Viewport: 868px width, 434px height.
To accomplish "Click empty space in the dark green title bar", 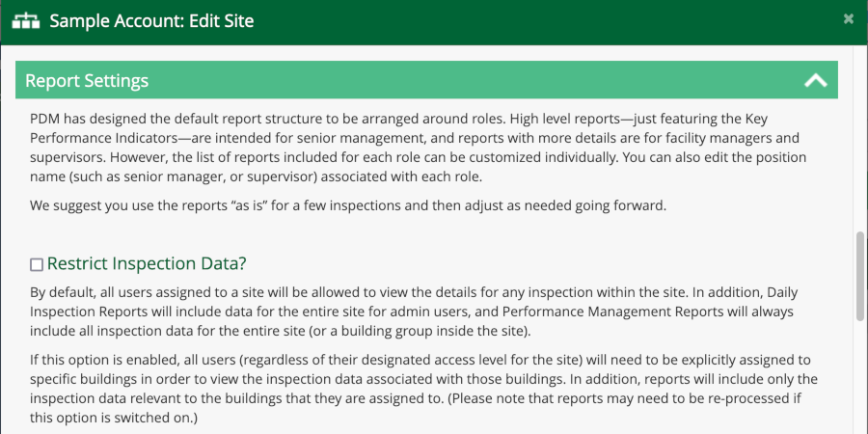I will pyautogui.click(x=540, y=20).
